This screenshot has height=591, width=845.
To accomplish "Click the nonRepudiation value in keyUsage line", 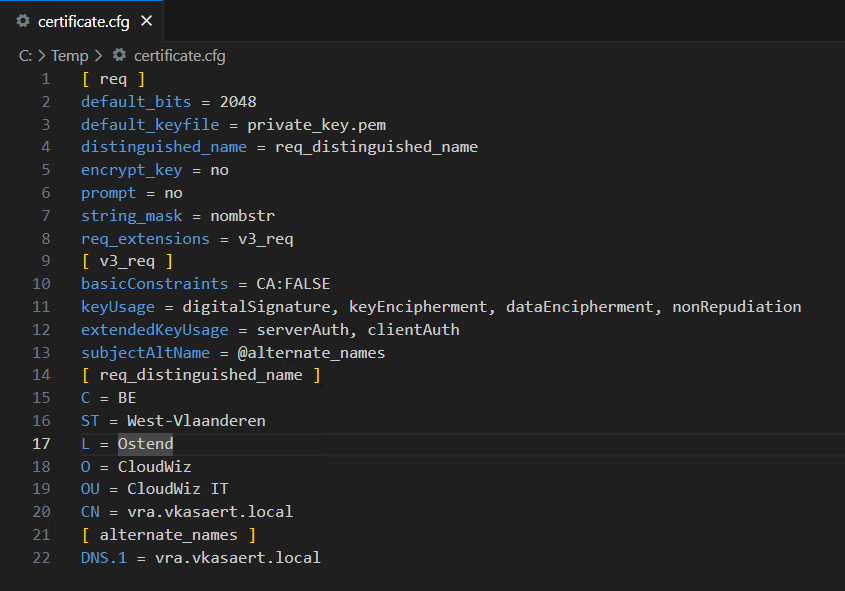I will click(x=736, y=307).
